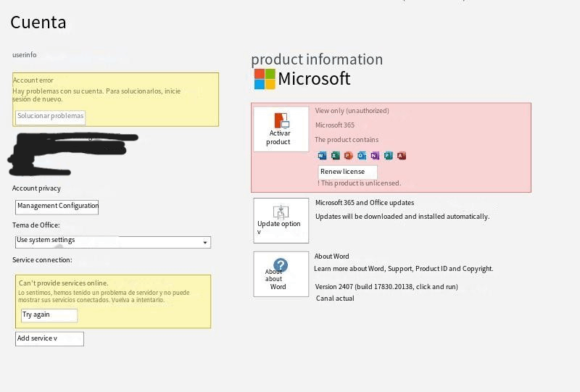Click 'Account error' heading
580x392 pixels.
tap(33, 80)
